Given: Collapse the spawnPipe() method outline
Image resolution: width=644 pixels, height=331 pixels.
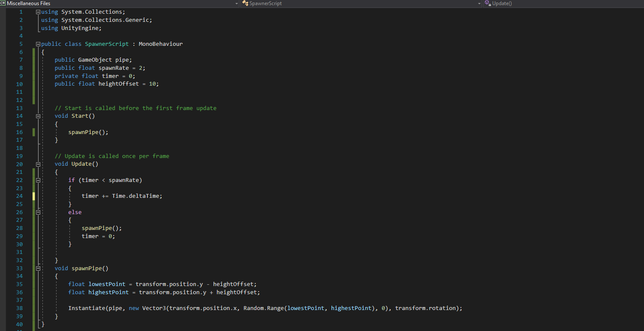Looking at the screenshot, I should tap(38, 268).
